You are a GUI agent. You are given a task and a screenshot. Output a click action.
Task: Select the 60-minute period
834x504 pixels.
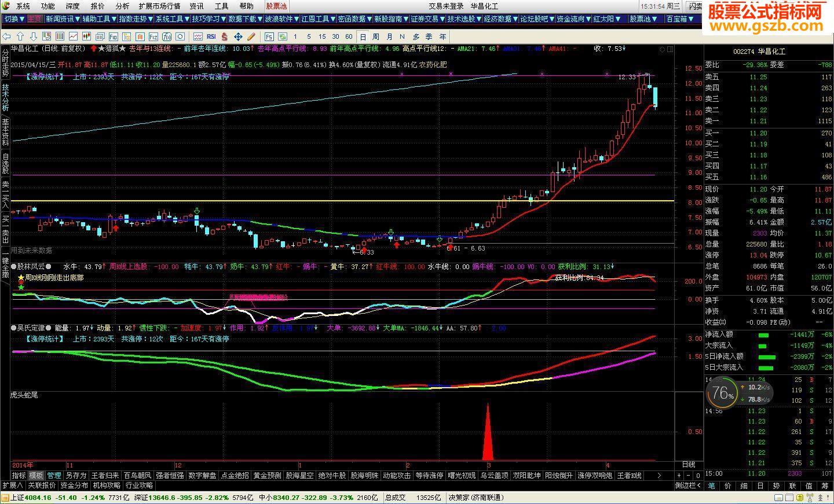point(349,36)
